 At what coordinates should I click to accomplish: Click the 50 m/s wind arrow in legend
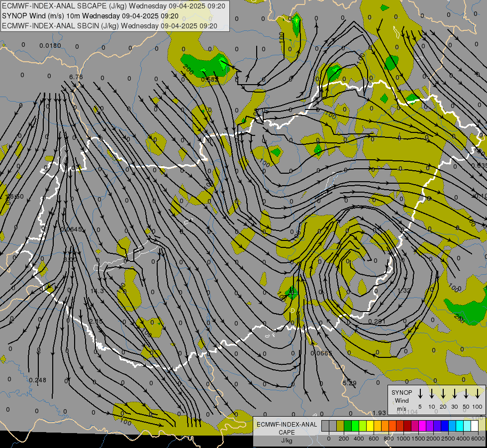click(x=466, y=394)
